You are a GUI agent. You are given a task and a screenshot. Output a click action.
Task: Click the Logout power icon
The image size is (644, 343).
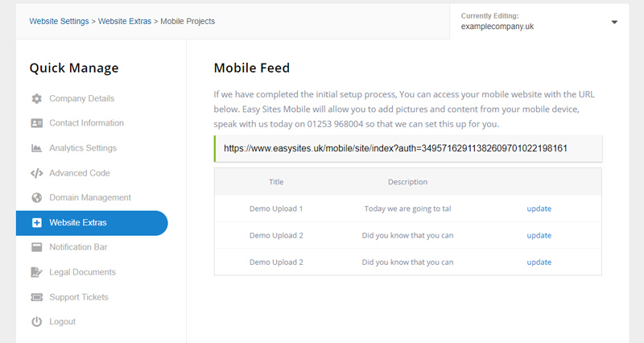click(x=36, y=322)
